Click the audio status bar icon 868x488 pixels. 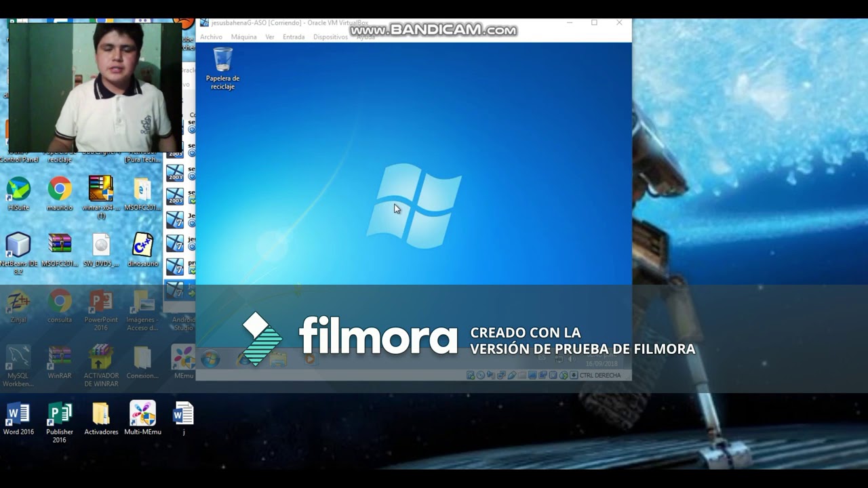(x=491, y=375)
